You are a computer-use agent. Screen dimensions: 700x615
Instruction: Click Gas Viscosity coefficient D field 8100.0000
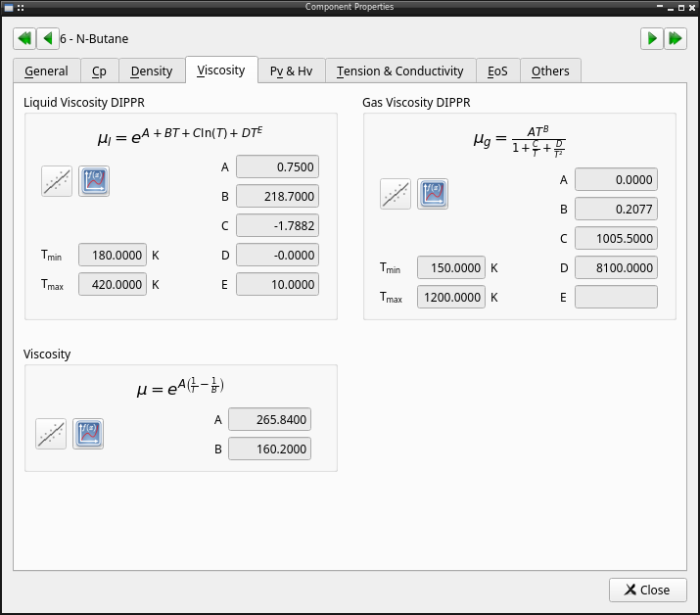coord(616,267)
